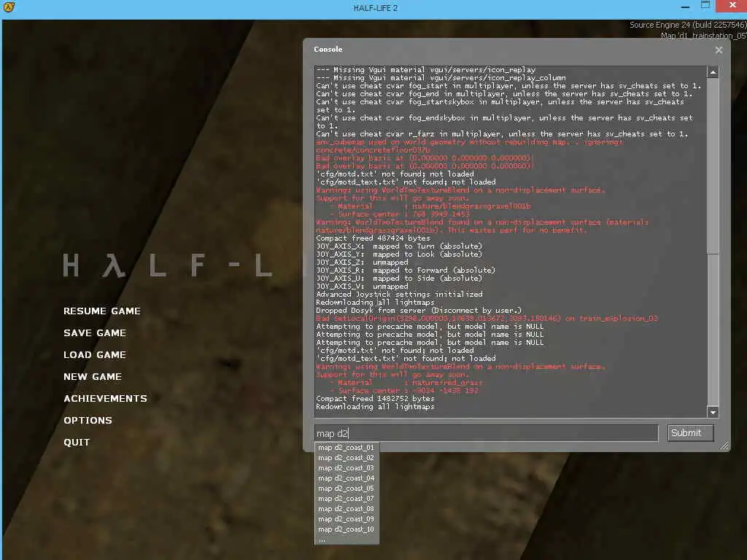
Task: Close the HALF-LIFE 2 window
Action: 732,5
